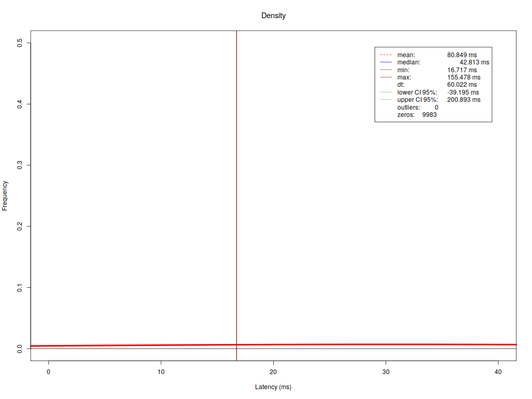Click the light red min legend swatch
Viewport: 532px width, 399px height.
(386, 70)
